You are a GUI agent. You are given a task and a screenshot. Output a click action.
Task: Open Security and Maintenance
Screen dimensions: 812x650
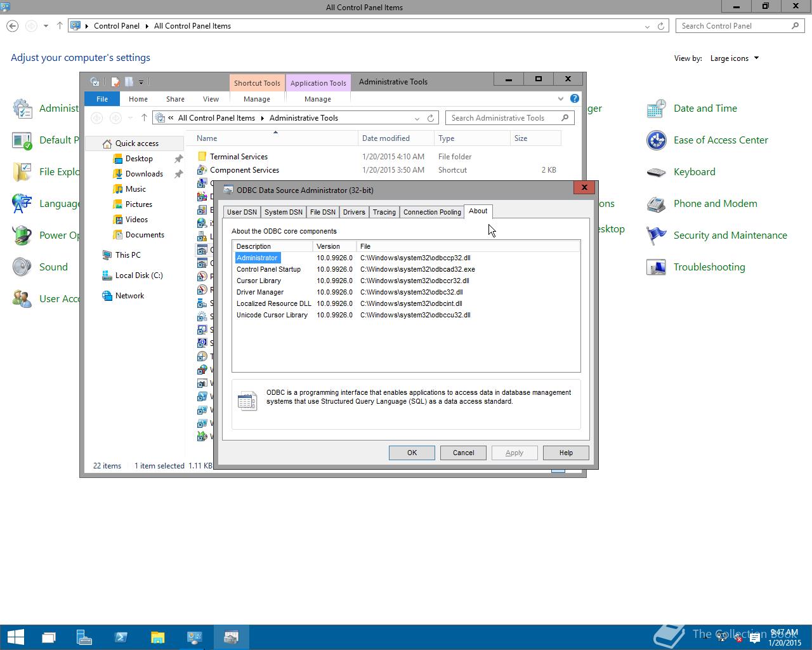pyautogui.click(x=730, y=235)
